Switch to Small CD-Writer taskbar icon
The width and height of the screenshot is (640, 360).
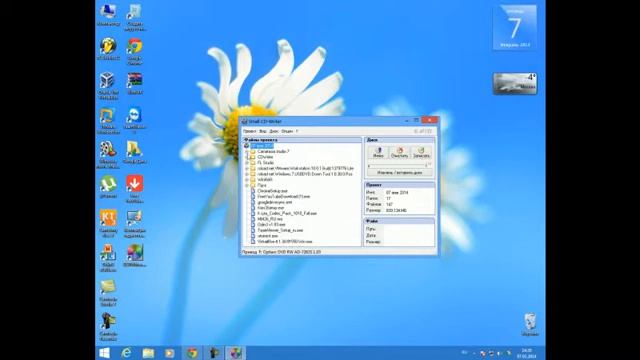pos(235,353)
